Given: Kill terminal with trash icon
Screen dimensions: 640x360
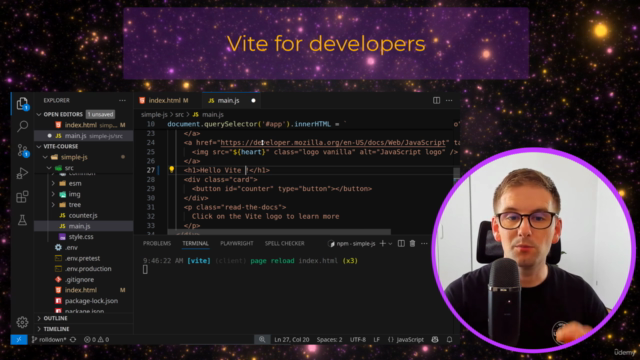Looking at the screenshot, I should [413, 244].
